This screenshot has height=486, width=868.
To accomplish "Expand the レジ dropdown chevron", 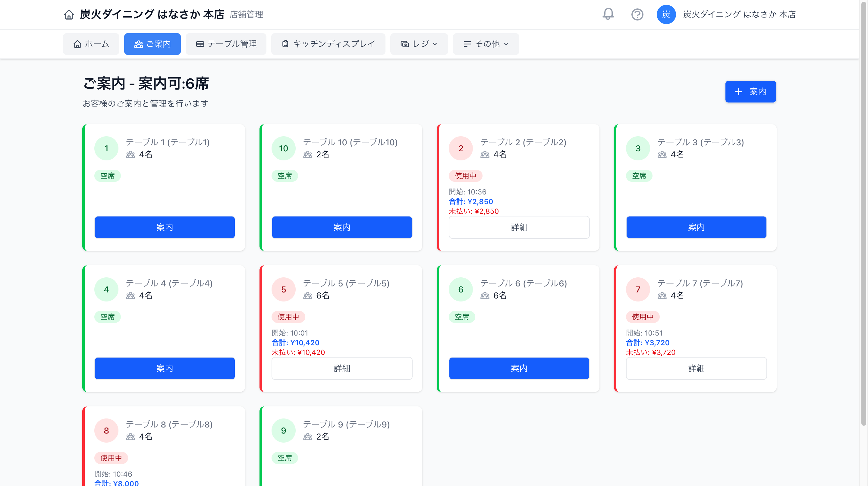I will pos(435,44).
